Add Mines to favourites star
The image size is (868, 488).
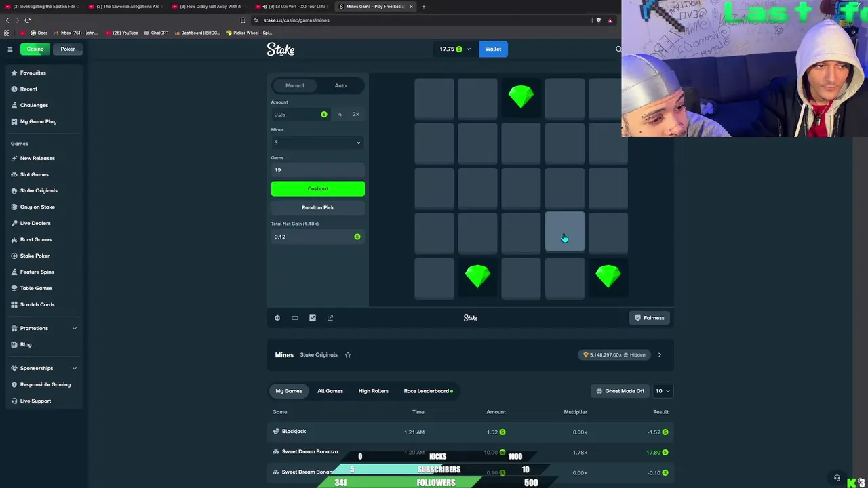(348, 354)
